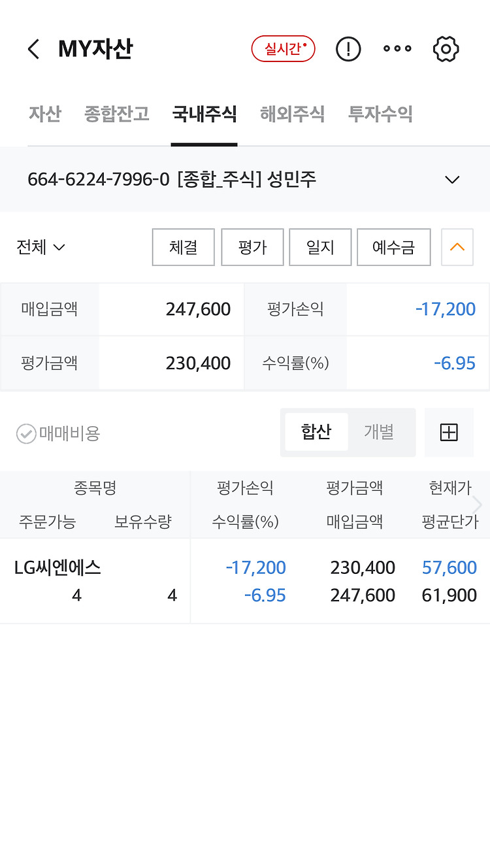Image resolution: width=490 pixels, height=868 pixels.
Task: Switch to 개별 view toggle
Action: pos(379,432)
